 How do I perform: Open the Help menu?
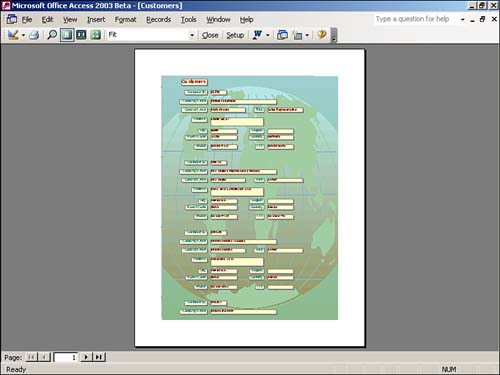coord(247,20)
